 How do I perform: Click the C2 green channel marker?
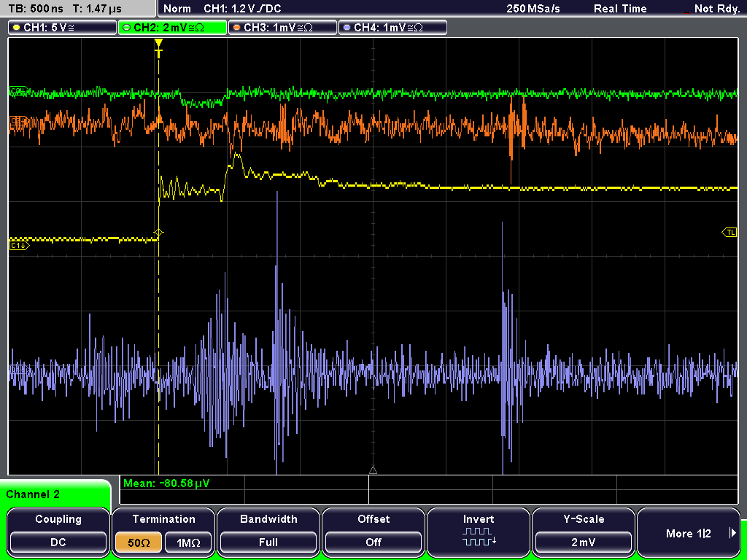coord(18,91)
